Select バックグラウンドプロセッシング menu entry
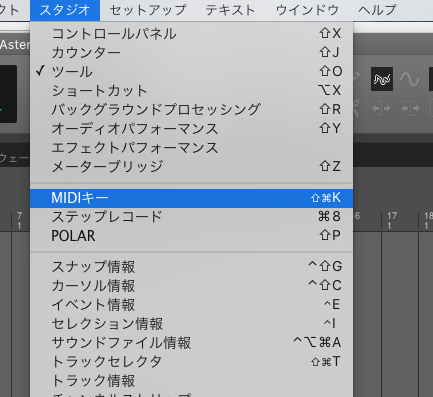 pyautogui.click(x=191, y=110)
